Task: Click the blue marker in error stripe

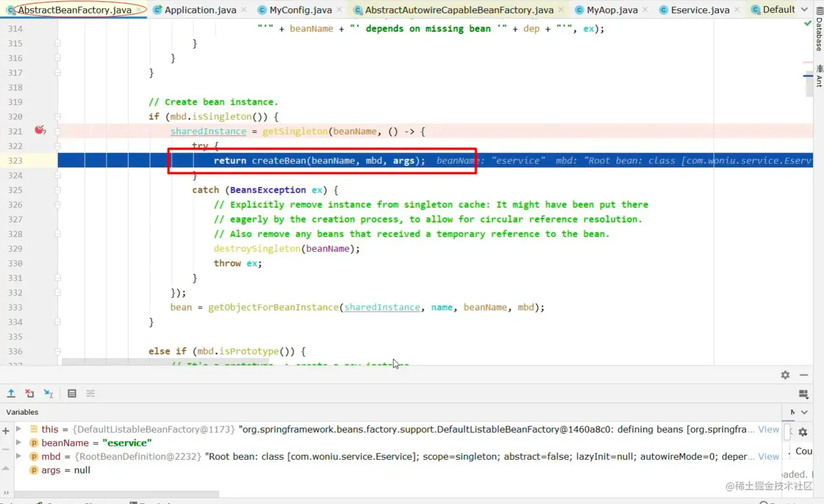Action: coord(808,76)
